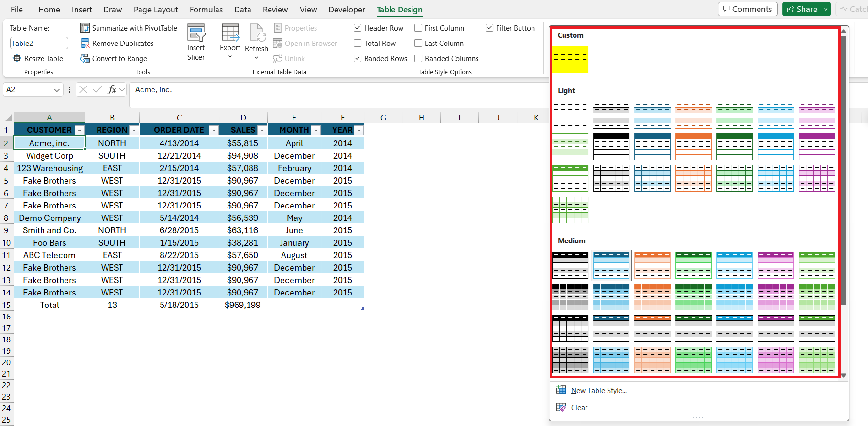Viewport: 868px width, 426px height.
Task: Toggle the Header Row checkbox
Action: click(x=358, y=28)
